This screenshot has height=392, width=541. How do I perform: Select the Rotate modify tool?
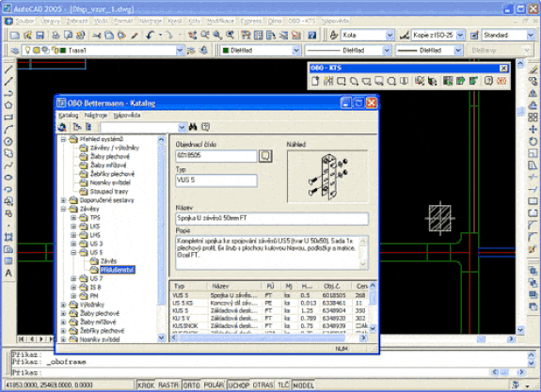[x=533, y=142]
